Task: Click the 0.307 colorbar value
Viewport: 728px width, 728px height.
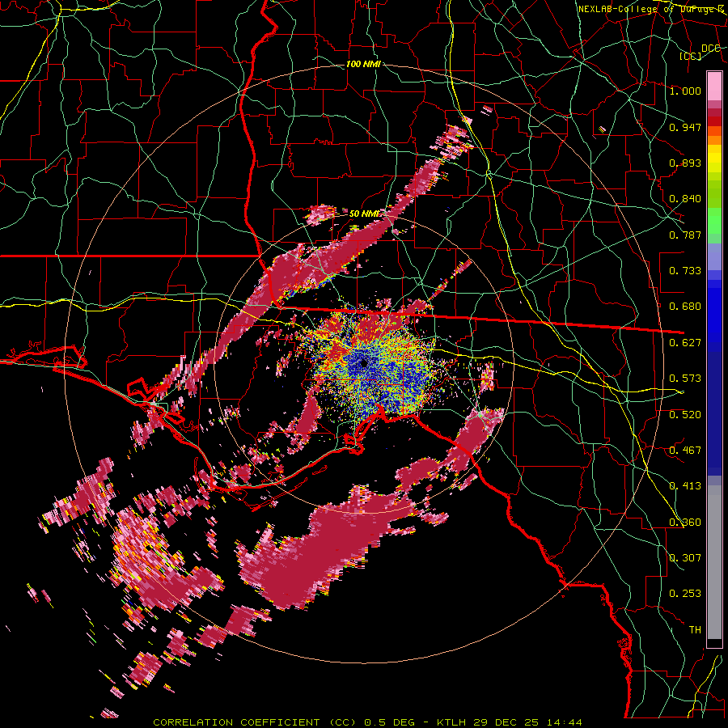Action: point(685,558)
